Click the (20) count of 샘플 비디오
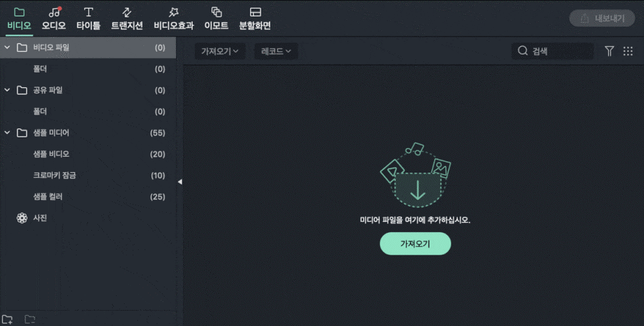Image resolution: width=644 pixels, height=326 pixels. pos(158,155)
